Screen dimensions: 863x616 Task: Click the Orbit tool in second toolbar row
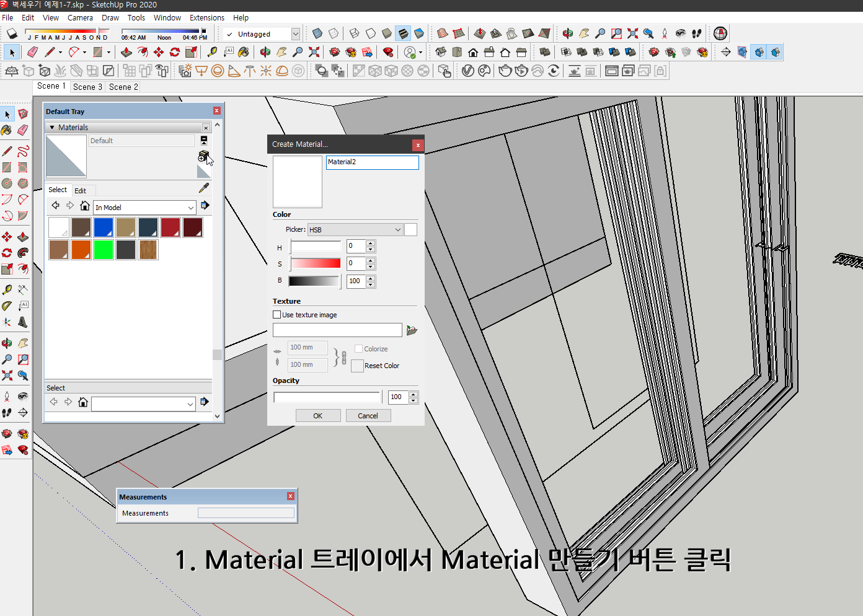click(x=265, y=52)
